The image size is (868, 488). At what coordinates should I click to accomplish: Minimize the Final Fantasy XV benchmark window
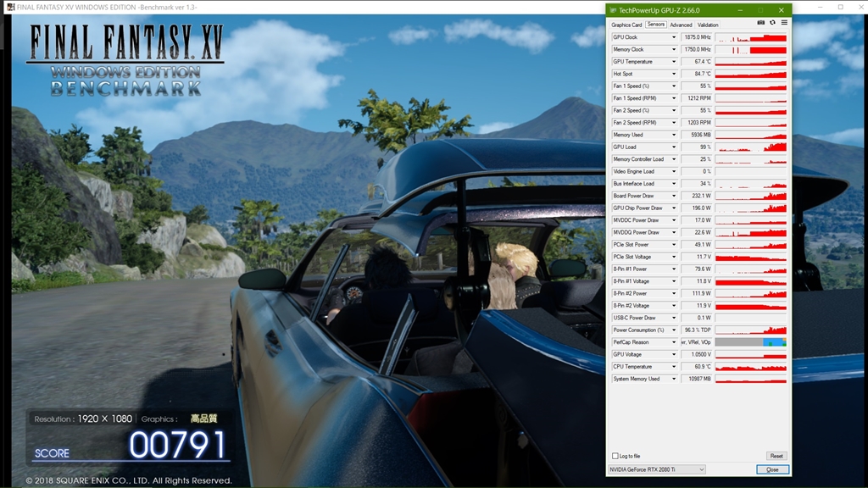coord(822,7)
